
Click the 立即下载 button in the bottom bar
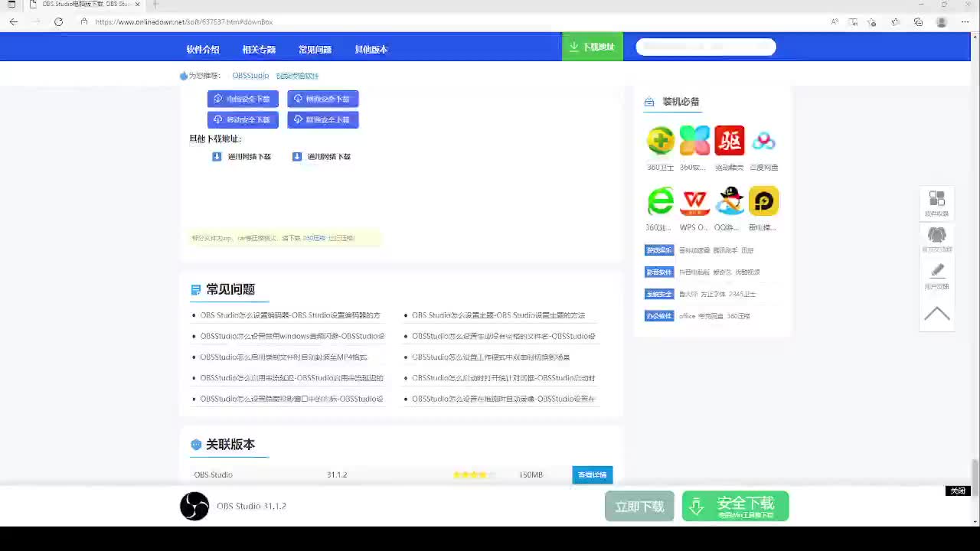click(x=639, y=506)
